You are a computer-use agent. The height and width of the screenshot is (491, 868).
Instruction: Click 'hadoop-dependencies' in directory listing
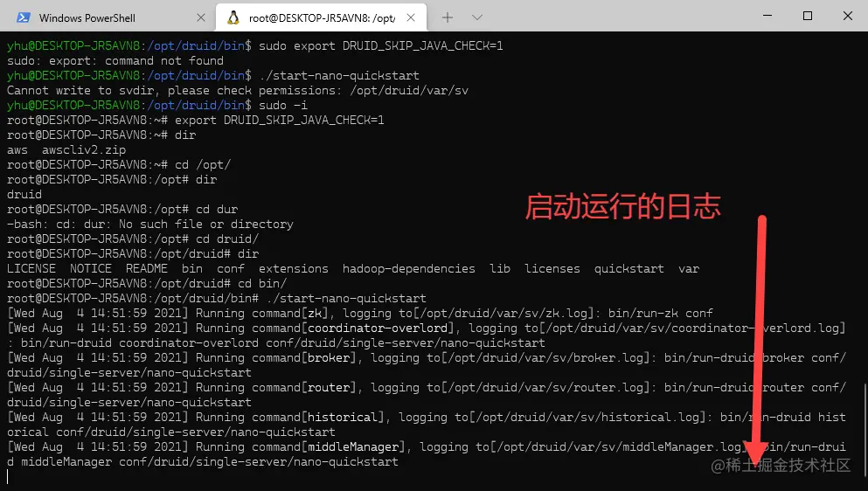pyautogui.click(x=408, y=269)
